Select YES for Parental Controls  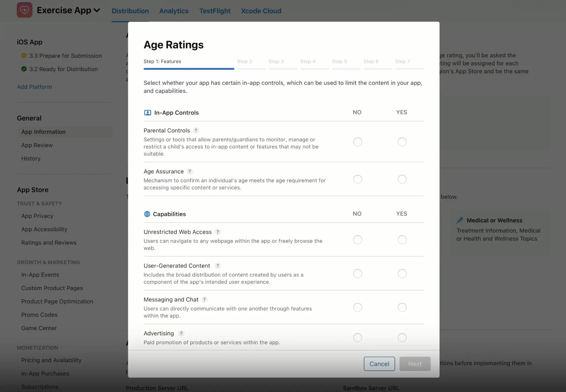point(402,142)
